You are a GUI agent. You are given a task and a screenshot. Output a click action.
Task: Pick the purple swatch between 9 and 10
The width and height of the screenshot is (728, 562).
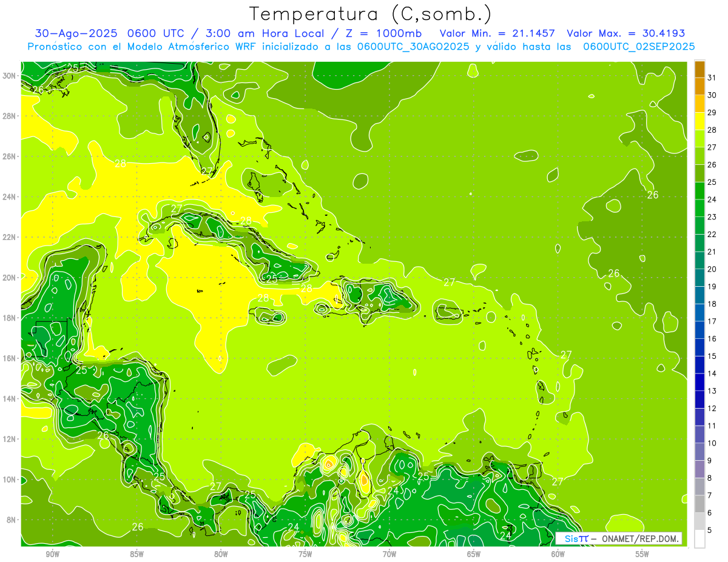click(x=699, y=452)
